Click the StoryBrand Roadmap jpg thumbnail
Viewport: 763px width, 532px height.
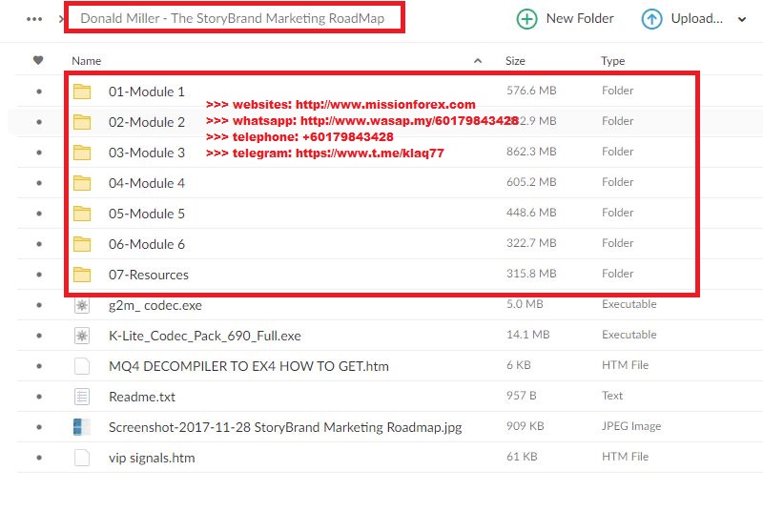(x=82, y=427)
